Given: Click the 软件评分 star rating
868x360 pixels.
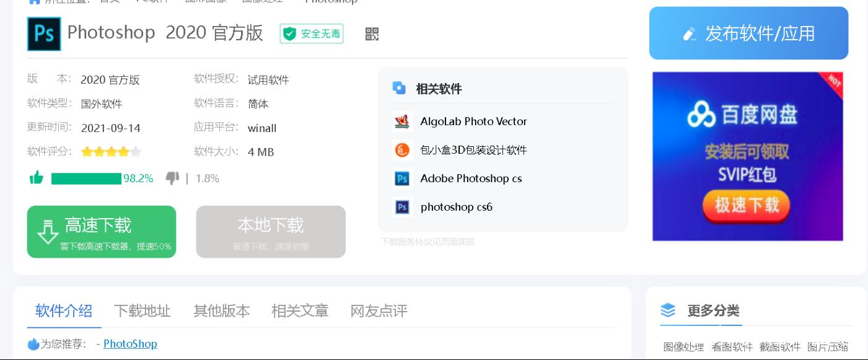Looking at the screenshot, I should [111, 152].
